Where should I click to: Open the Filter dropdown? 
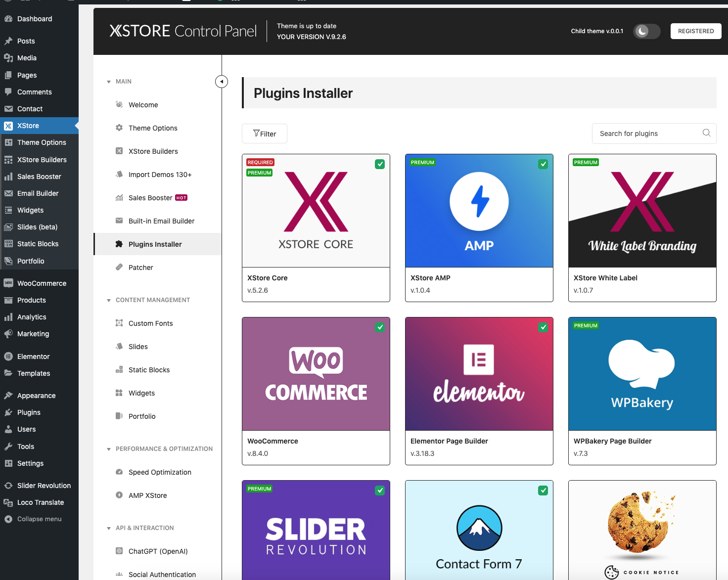tap(265, 134)
